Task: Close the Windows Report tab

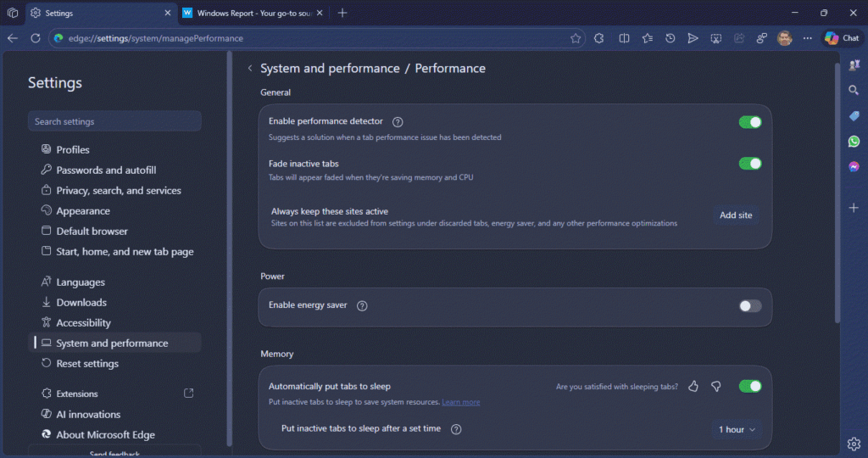Action: 320,13
